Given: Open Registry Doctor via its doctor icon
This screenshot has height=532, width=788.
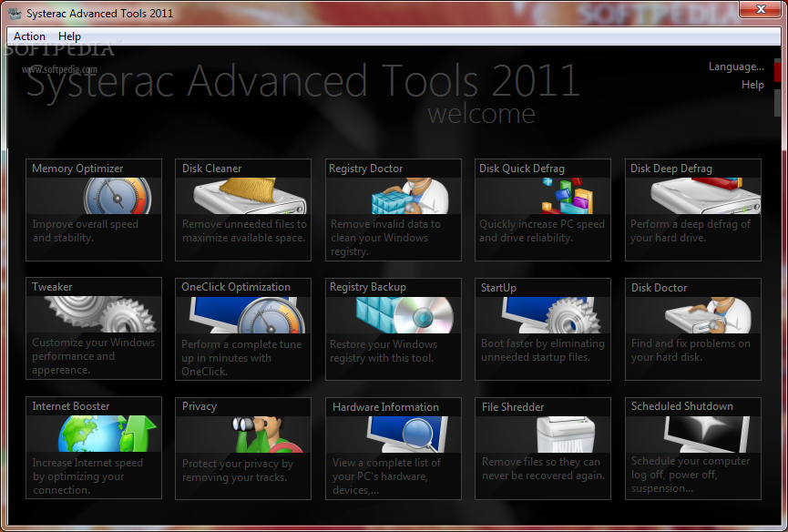Looking at the screenshot, I should [410, 196].
